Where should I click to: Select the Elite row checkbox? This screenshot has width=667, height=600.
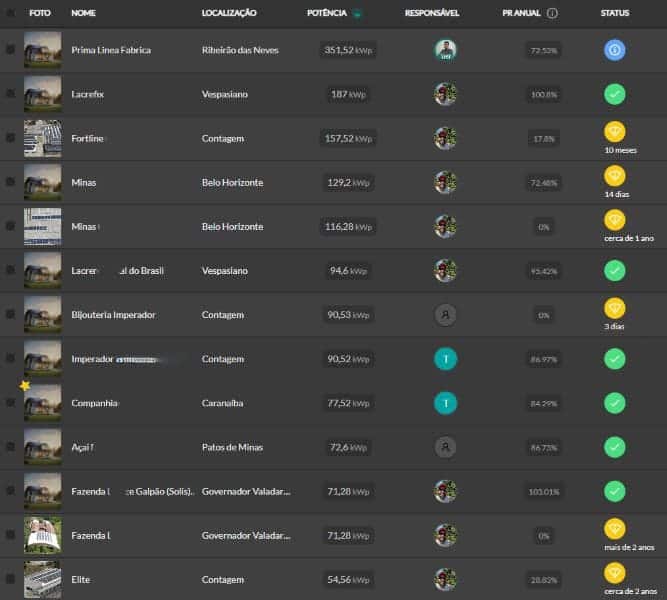tap(10, 578)
